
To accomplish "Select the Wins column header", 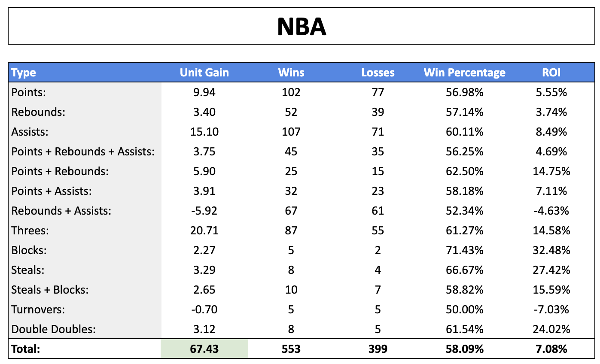I will (291, 73).
